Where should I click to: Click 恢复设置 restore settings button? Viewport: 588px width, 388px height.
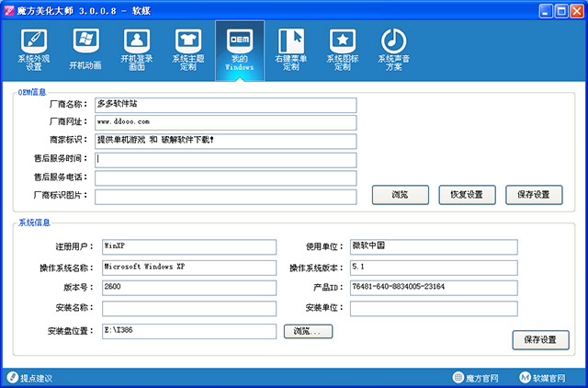[x=467, y=195]
